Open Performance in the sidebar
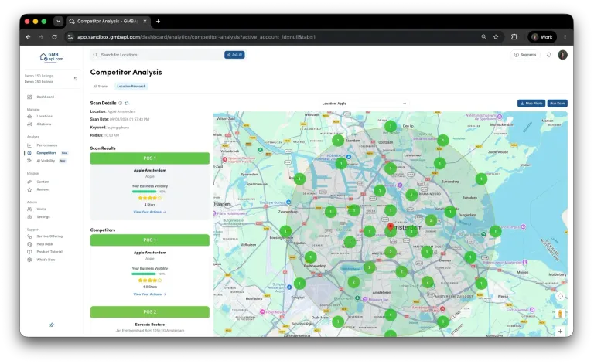The image size is (594, 364). click(x=46, y=145)
